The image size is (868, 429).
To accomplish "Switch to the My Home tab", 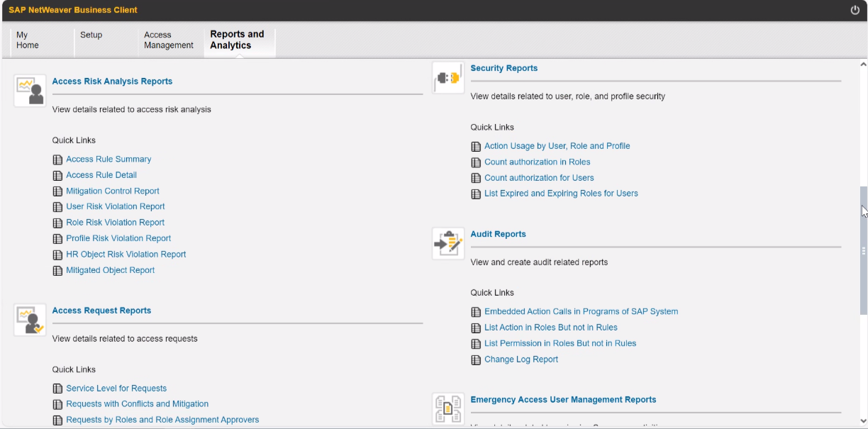I will (x=28, y=40).
